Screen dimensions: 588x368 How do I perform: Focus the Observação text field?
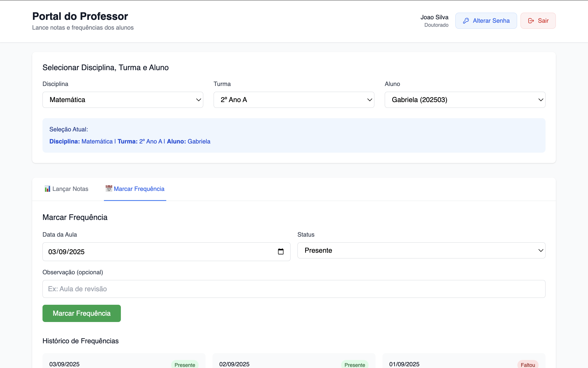(x=293, y=289)
